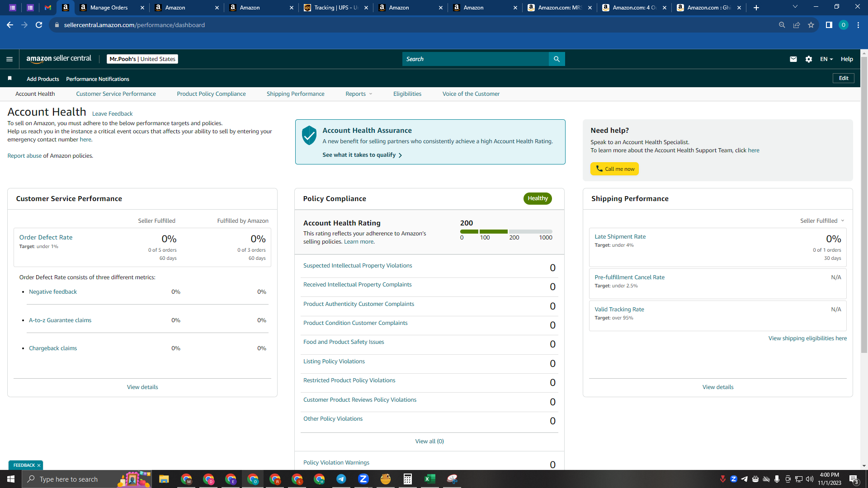The image size is (868, 488).
Task: Open Calculator from the taskbar
Action: tap(408, 479)
